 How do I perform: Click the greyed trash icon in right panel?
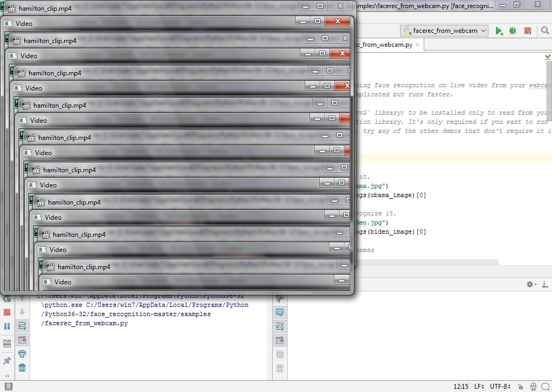coord(280,368)
